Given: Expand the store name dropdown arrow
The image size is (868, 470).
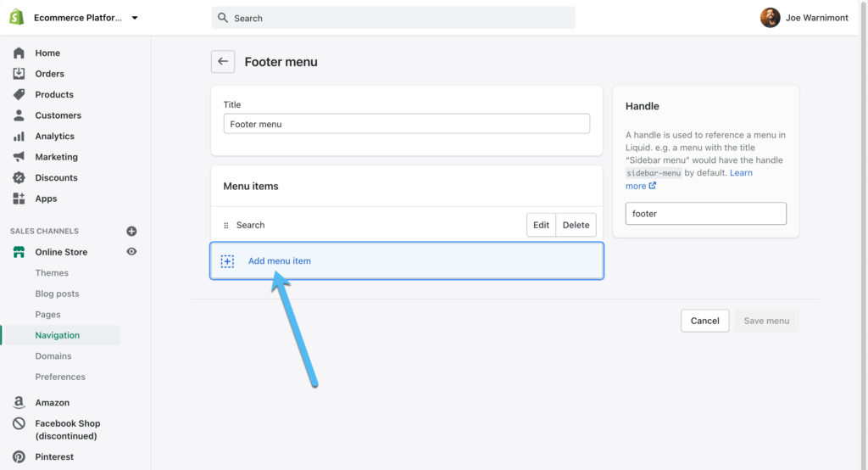Looking at the screenshot, I should click(x=135, y=18).
